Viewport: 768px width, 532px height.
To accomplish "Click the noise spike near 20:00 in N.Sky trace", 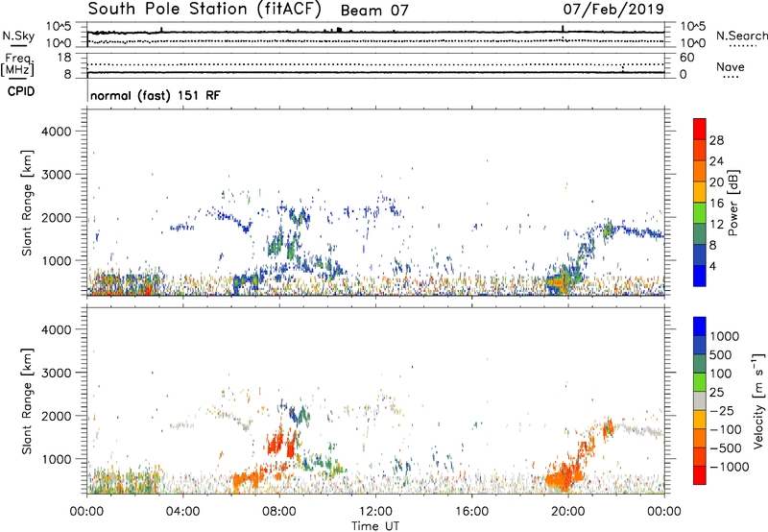I will click(563, 29).
